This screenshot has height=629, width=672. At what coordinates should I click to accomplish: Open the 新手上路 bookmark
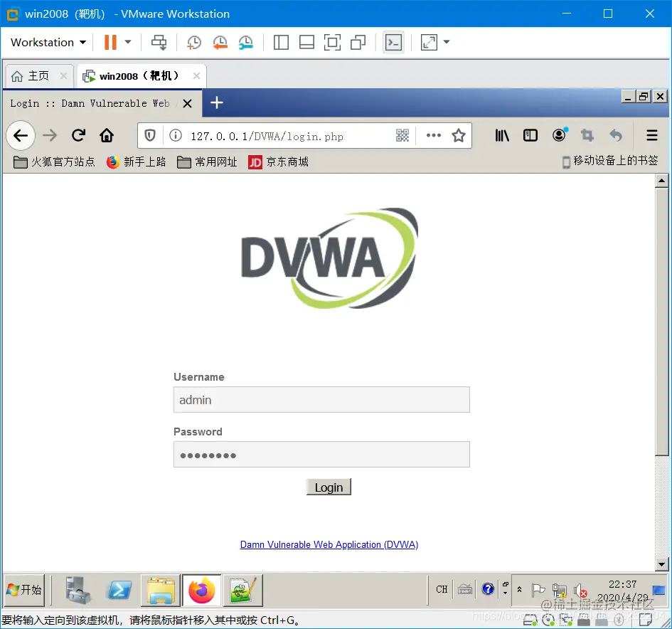click(136, 162)
